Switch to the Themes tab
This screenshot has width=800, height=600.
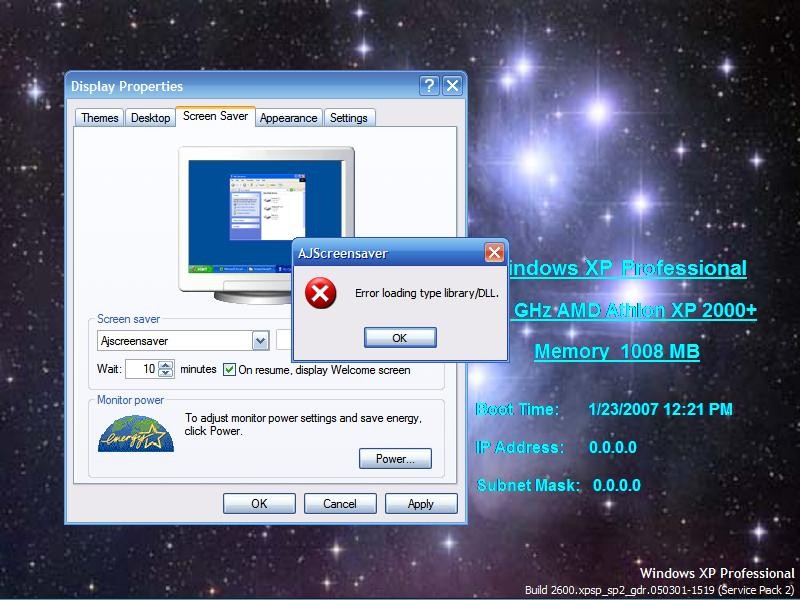point(99,118)
